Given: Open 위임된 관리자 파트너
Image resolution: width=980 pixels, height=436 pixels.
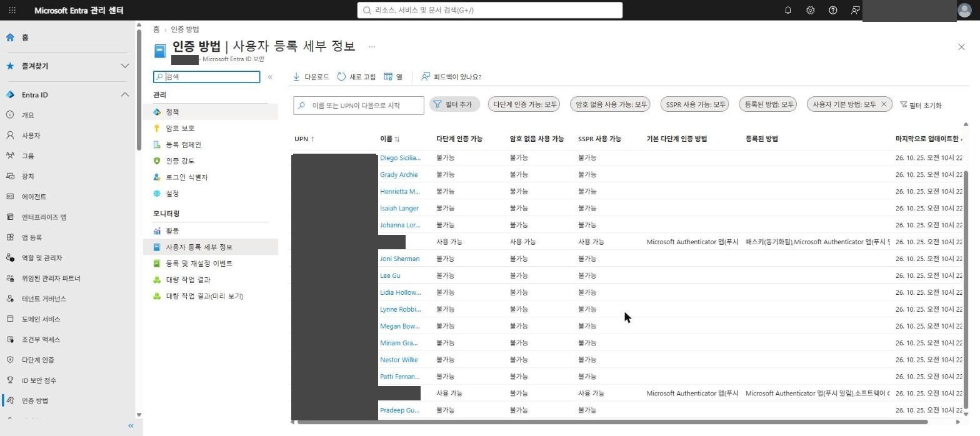Looking at the screenshot, I should click(51, 279).
